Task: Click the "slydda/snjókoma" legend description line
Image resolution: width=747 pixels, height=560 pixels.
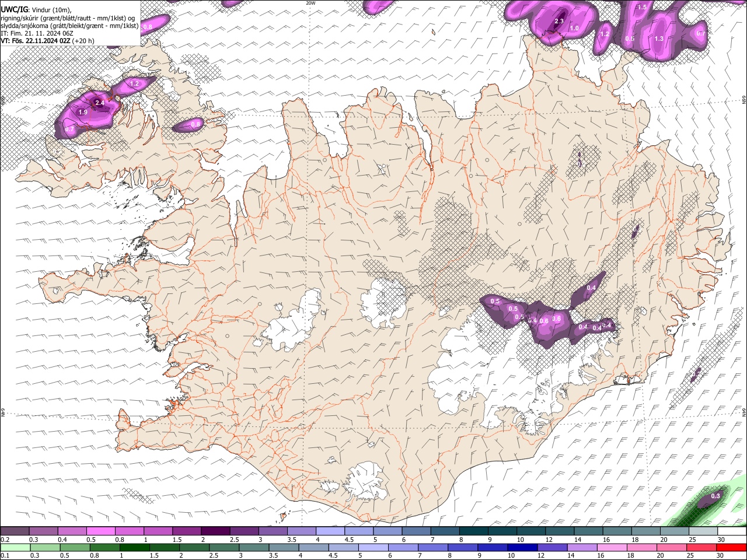Action: coord(69,26)
